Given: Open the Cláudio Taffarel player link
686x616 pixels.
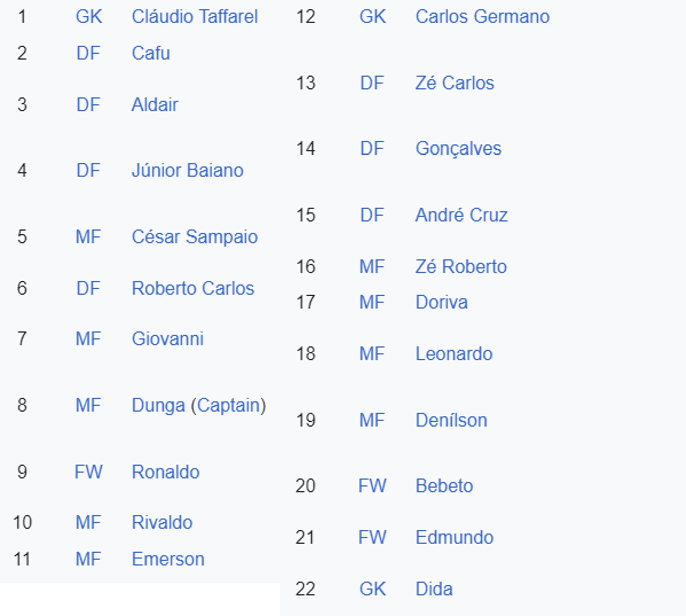Looking at the screenshot, I should [195, 17].
